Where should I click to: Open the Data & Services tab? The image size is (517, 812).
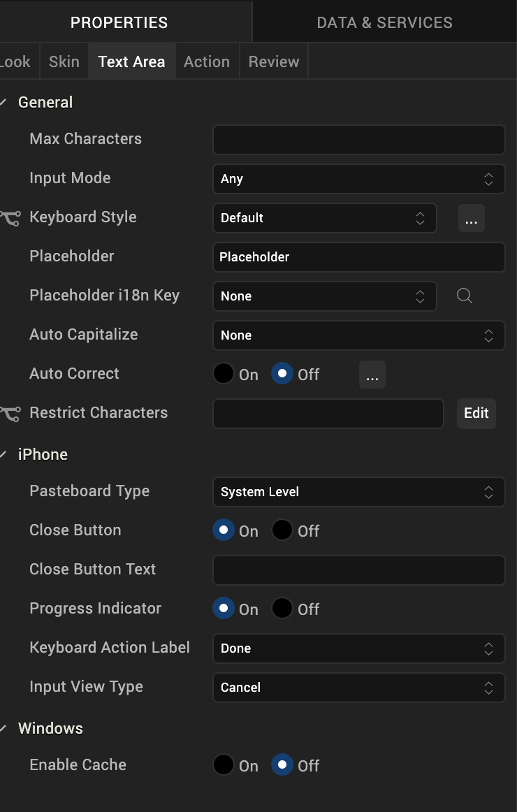tap(384, 22)
